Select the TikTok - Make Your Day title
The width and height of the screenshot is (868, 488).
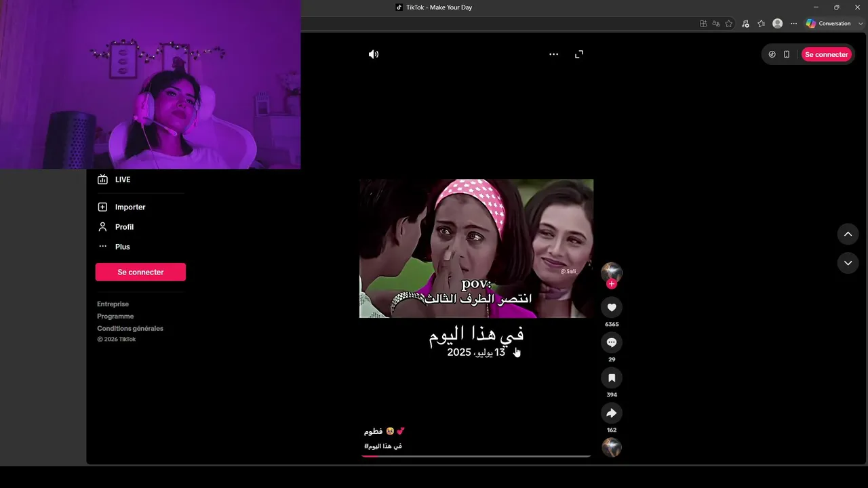pyautogui.click(x=439, y=7)
